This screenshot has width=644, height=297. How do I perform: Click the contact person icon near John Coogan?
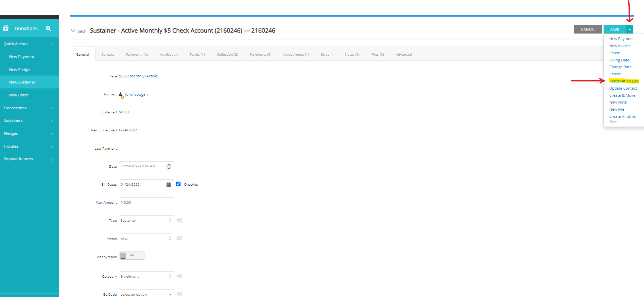point(121,95)
